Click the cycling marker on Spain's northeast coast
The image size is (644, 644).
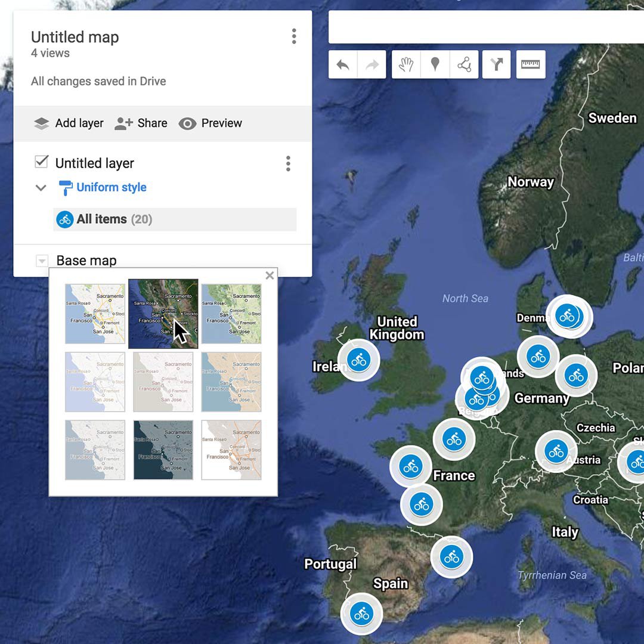pyautogui.click(x=451, y=556)
